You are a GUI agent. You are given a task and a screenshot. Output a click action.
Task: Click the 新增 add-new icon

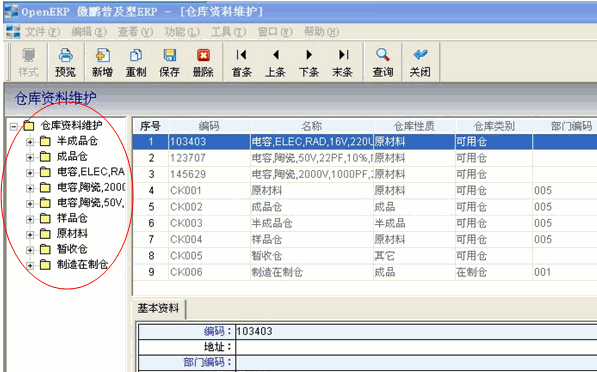point(102,55)
